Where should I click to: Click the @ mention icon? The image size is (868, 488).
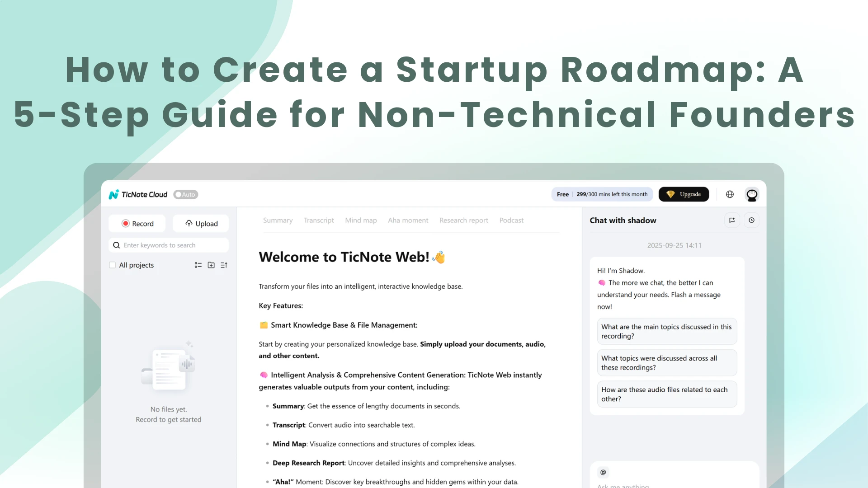point(603,472)
